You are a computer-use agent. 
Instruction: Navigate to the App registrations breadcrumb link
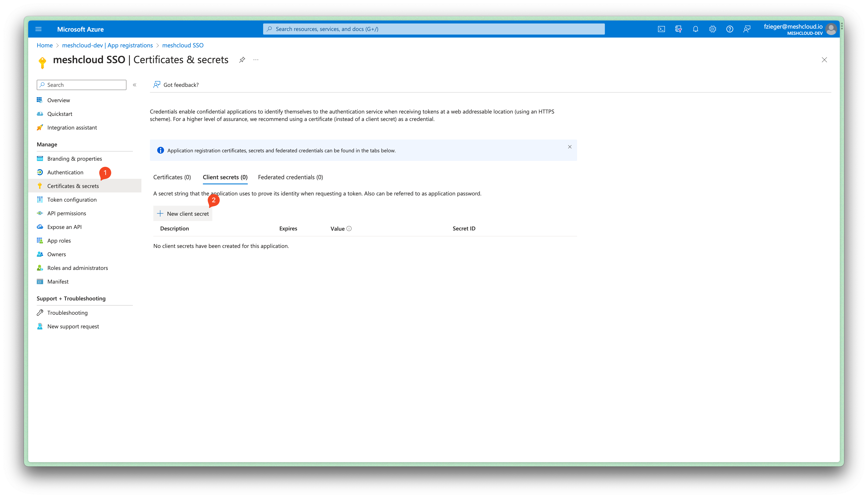pyautogui.click(x=107, y=45)
